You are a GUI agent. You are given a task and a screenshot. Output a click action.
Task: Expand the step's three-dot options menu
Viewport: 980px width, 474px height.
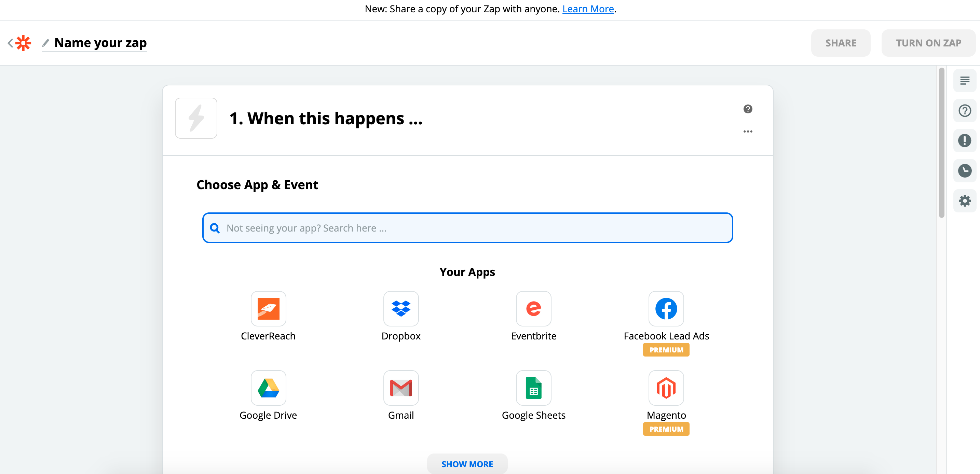(x=748, y=131)
